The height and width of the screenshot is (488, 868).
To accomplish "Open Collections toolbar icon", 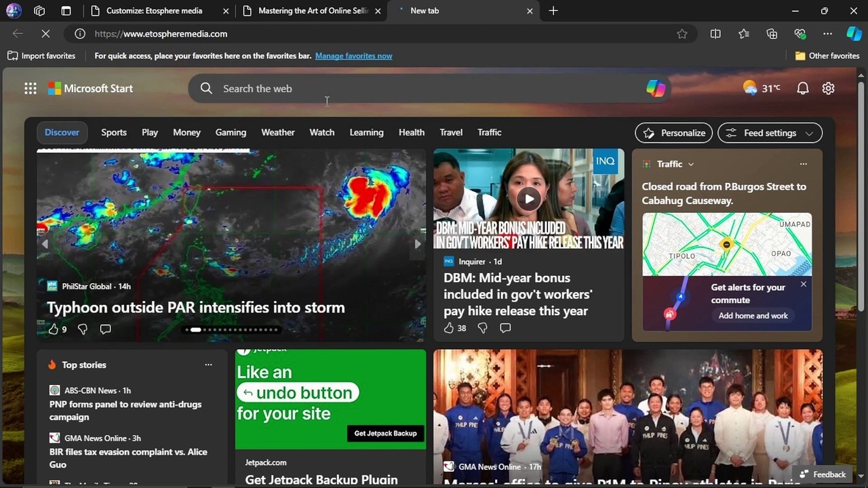I will coord(772,34).
